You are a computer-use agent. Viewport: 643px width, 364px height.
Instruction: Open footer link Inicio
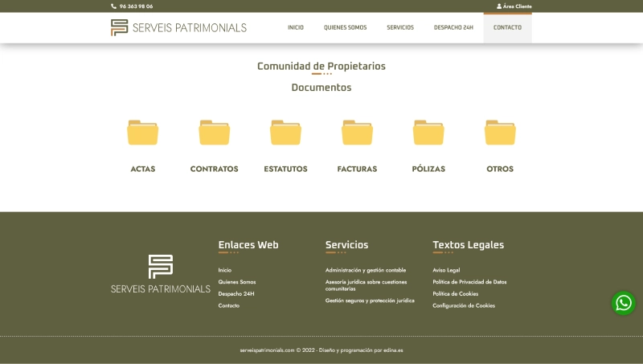(x=225, y=270)
